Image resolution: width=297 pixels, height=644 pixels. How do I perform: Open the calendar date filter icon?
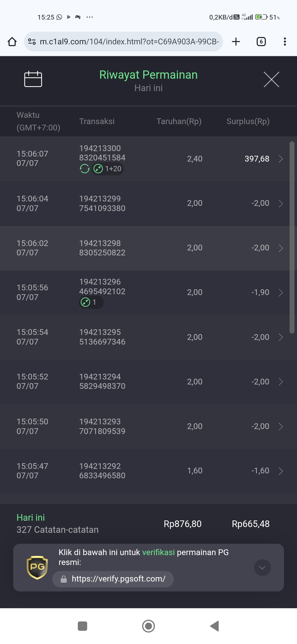coord(33,79)
